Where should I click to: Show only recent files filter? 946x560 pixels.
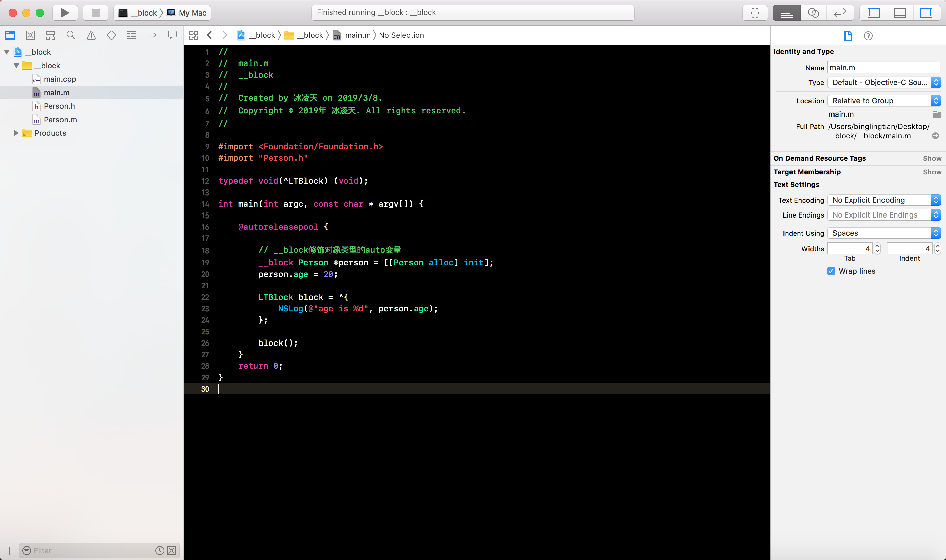point(160,551)
